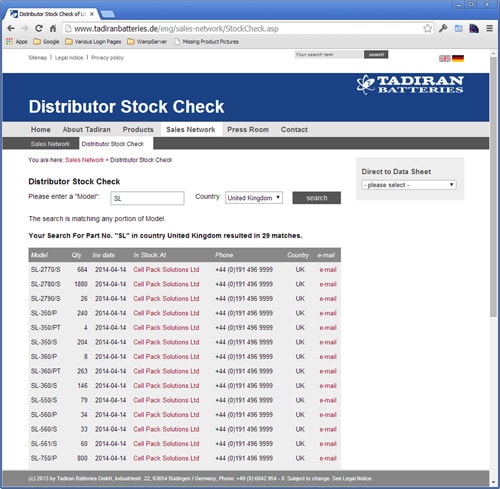Click e-mail link in the SL-2770/S row
The width and height of the screenshot is (500, 489).
328,270
